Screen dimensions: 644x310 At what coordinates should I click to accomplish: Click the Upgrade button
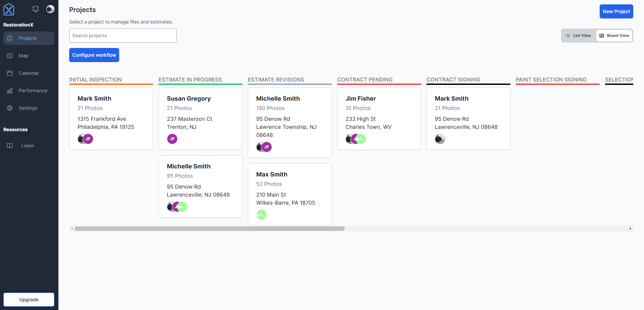coord(29,300)
